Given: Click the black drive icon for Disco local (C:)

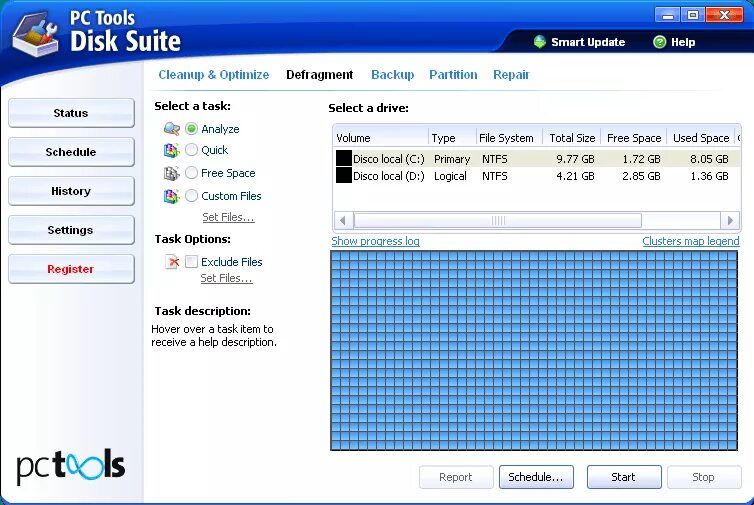Looking at the screenshot, I should point(344,158).
